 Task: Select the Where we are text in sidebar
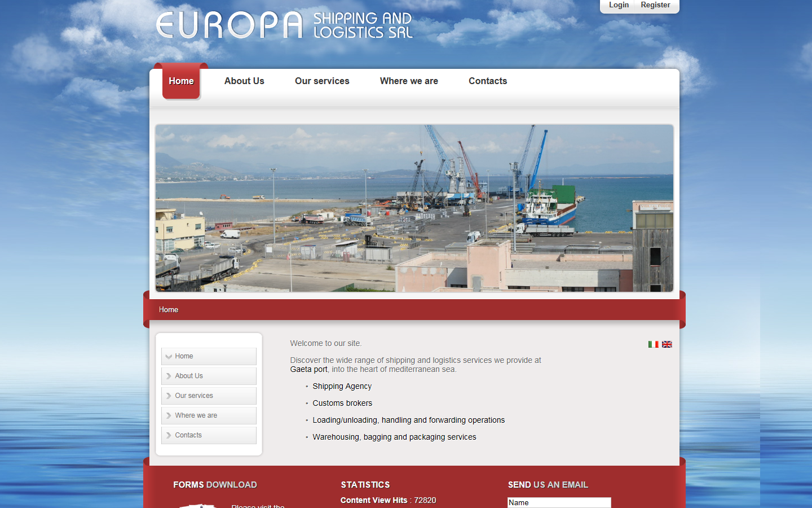(196, 415)
